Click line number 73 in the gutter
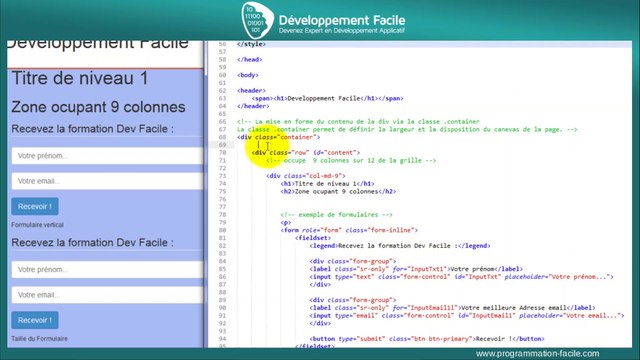Viewport: 640px width, 360px height. [222, 176]
